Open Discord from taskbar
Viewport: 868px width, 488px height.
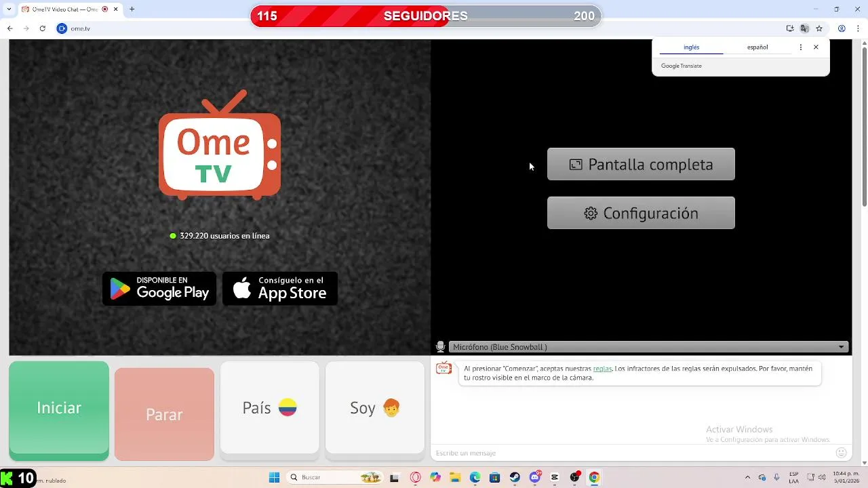pyautogui.click(x=535, y=477)
